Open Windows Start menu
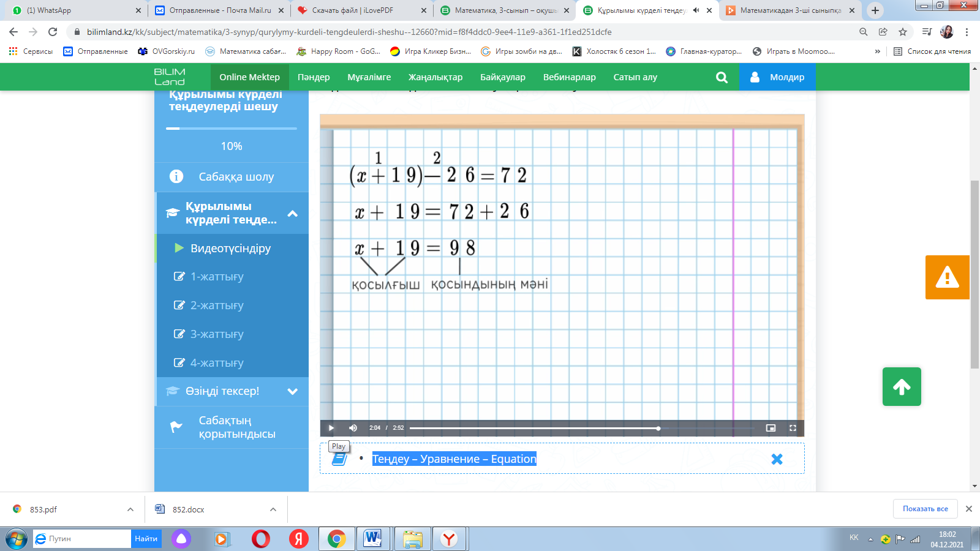This screenshot has height=551, width=980. click(x=17, y=539)
